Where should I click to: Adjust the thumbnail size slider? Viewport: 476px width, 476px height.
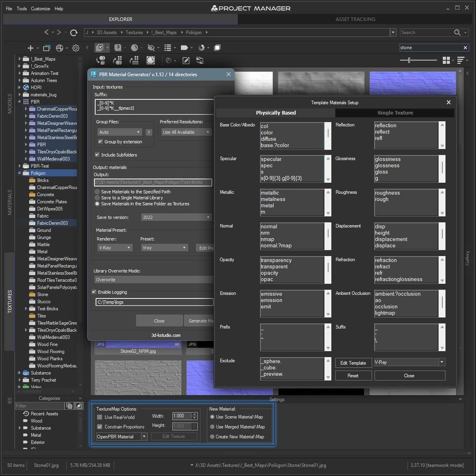pyautogui.click(x=408, y=60)
